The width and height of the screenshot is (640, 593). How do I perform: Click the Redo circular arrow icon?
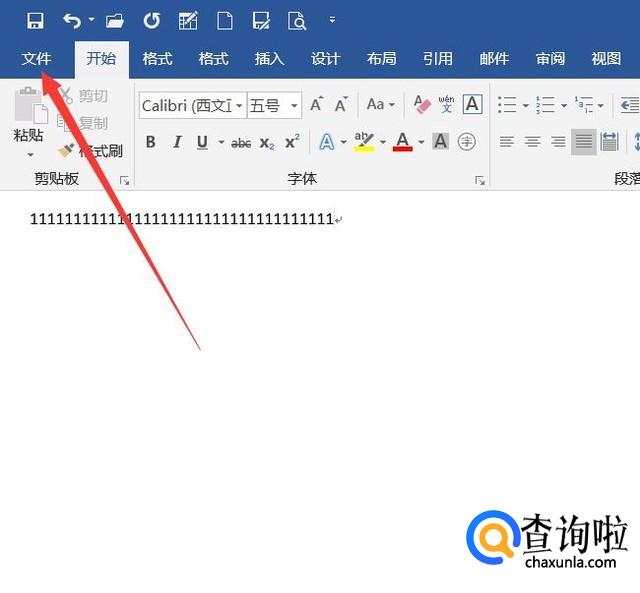(x=151, y=20)
